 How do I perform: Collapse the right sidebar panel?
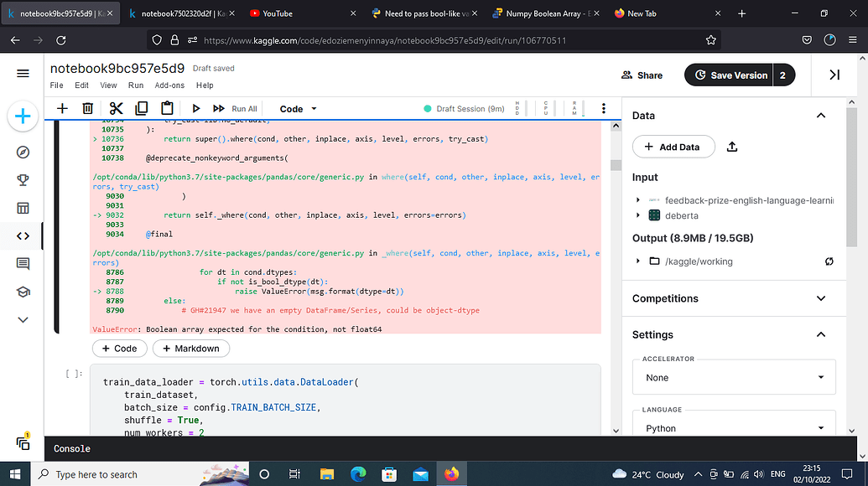pos(834,75)
